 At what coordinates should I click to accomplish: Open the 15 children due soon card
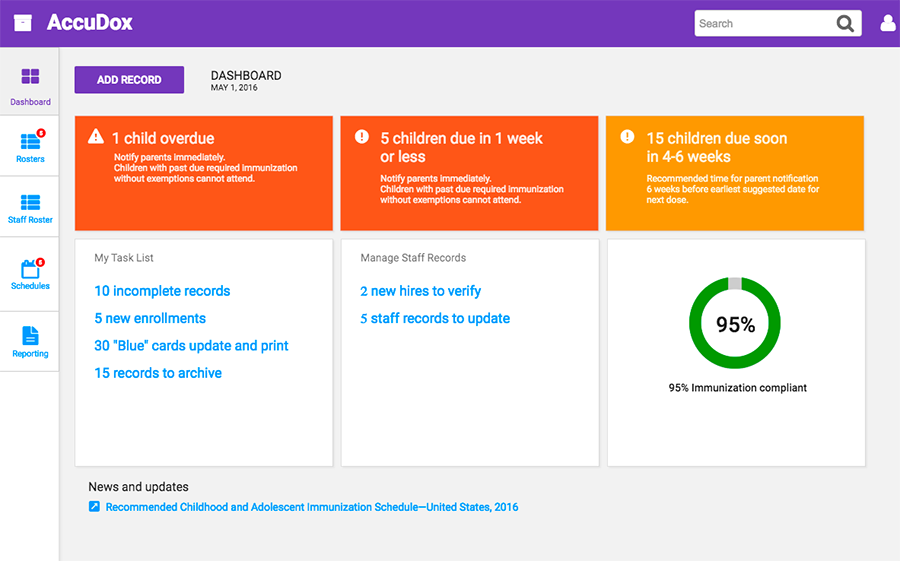[x=735, y=172]
